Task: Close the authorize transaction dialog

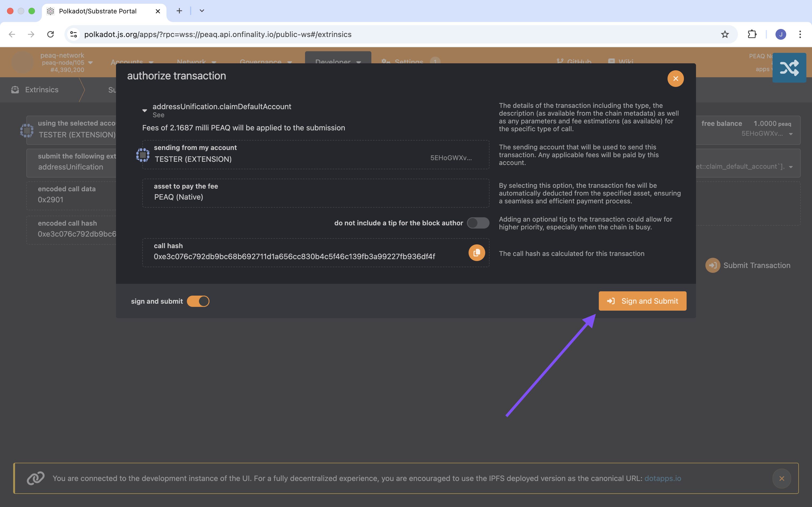Action: point(675,78)
